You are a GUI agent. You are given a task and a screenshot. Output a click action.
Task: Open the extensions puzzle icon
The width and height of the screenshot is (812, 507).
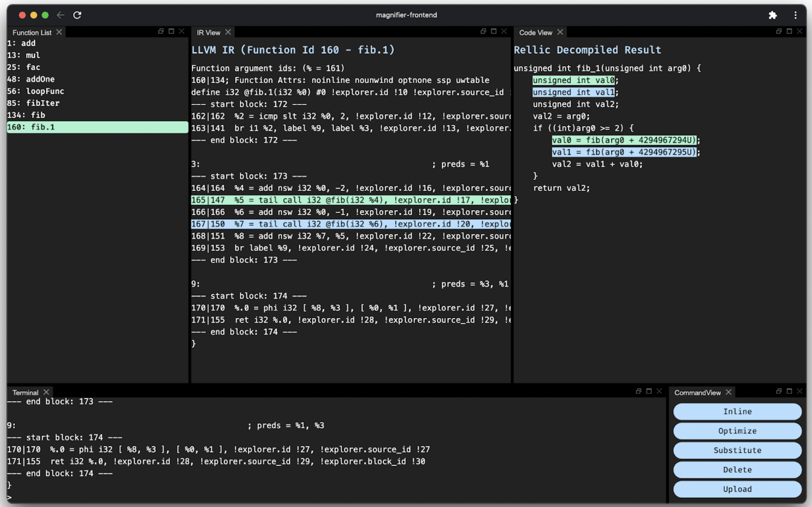(x=772, y=15)
